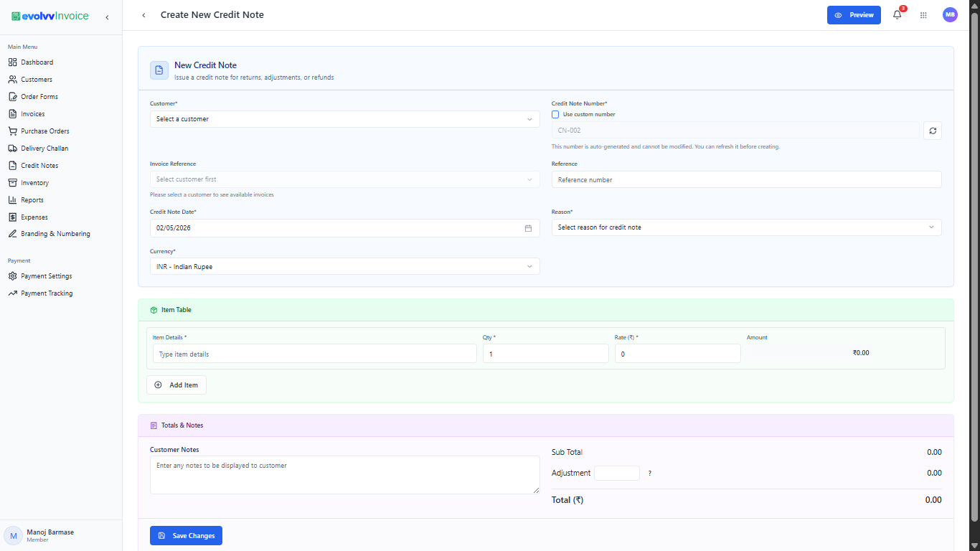Screen dimensions: 980x551
Task: Open Reports in sidebar
Action: (x=32, y=200)
